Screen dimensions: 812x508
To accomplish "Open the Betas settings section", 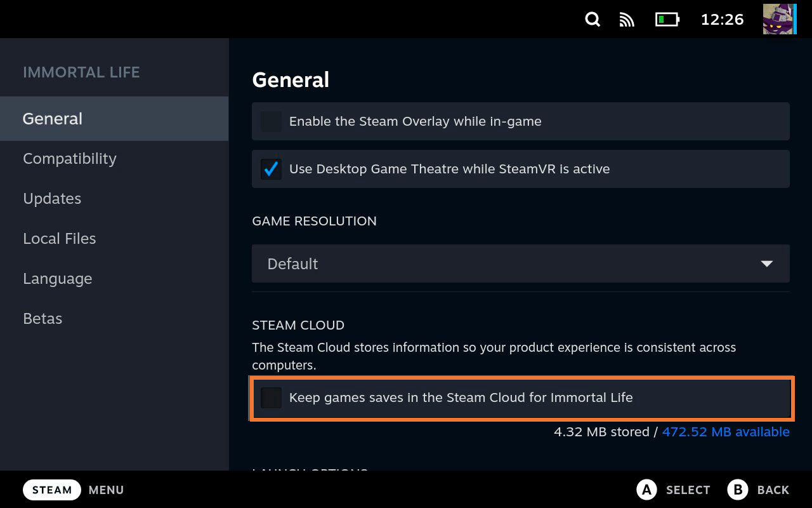I will click(42, 318).
